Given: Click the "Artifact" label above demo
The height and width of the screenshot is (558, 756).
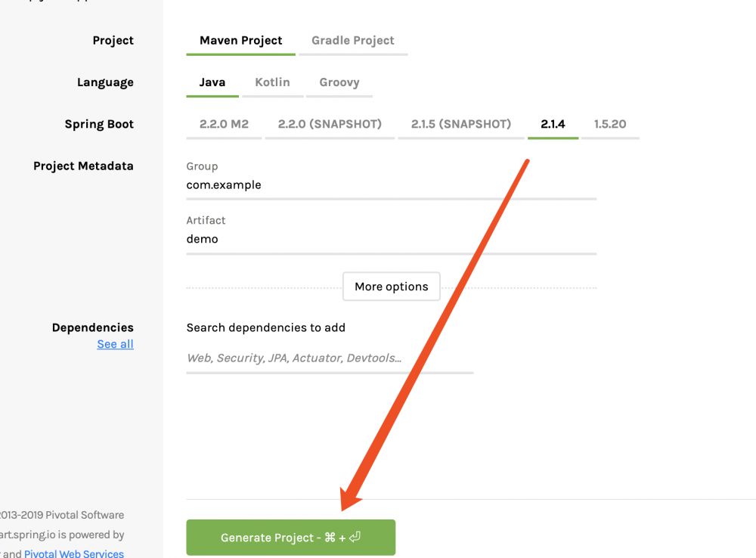Looking at the screenshot, I should pos(206,220).
